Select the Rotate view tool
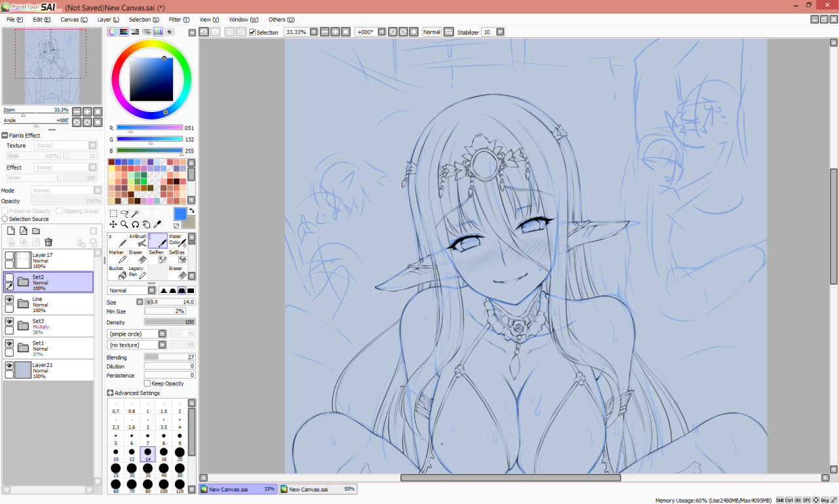Viewport: 839px width, 504px height. click(x=135, y=224)
